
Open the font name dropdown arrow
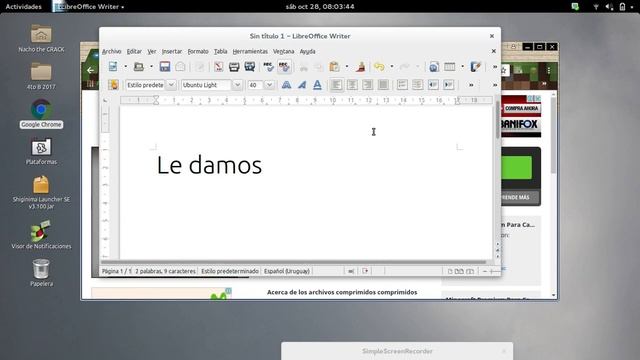(x=237, y=85)
